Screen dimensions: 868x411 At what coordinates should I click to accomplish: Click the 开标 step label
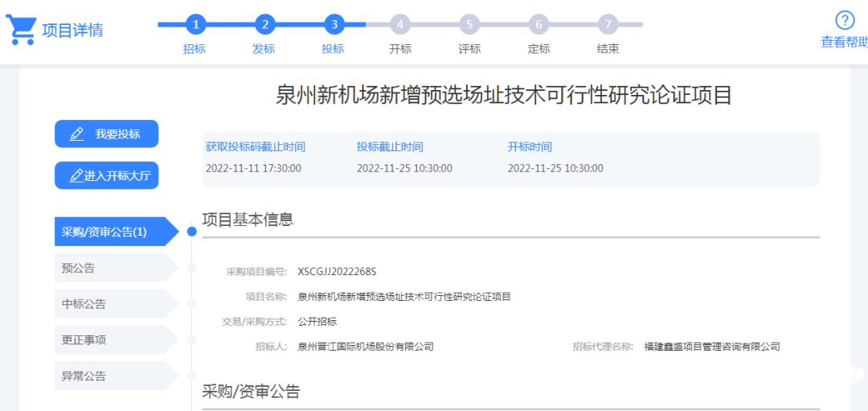pyautogui.click(x=400, y=49)
